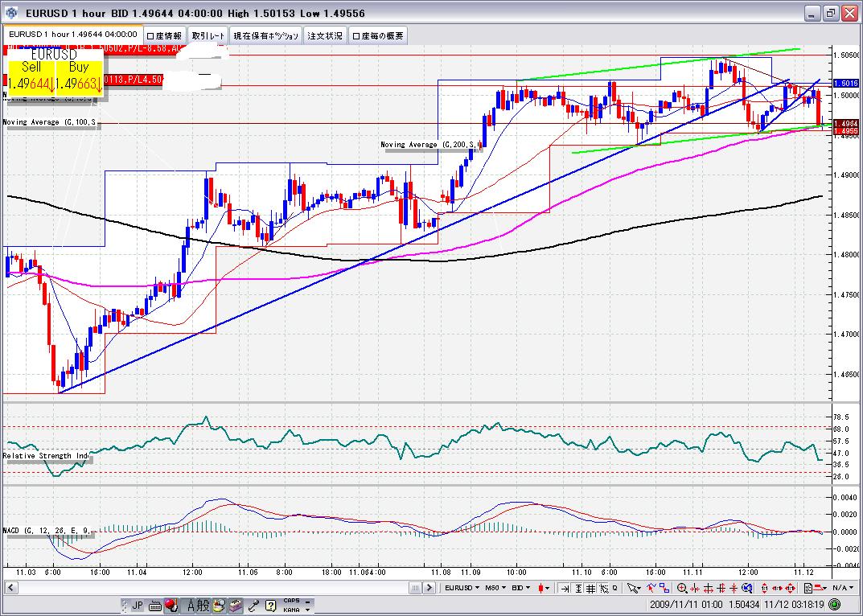Open the N/A dropdown in bottom toolbar
Image resolution: width=863 pixels, height=616 pixels.
pos(843,588)
